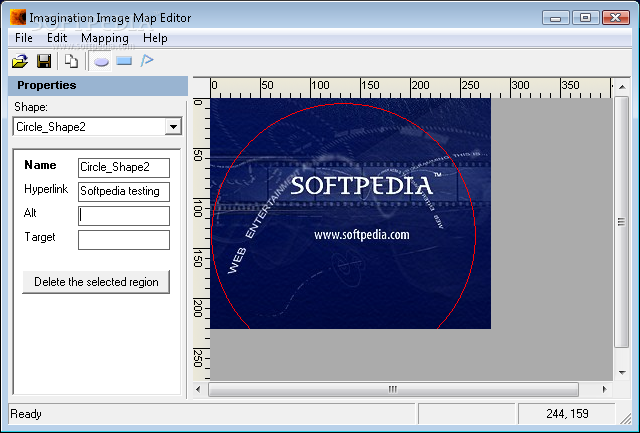Select the circle shape tool

(x=101, y=61)
